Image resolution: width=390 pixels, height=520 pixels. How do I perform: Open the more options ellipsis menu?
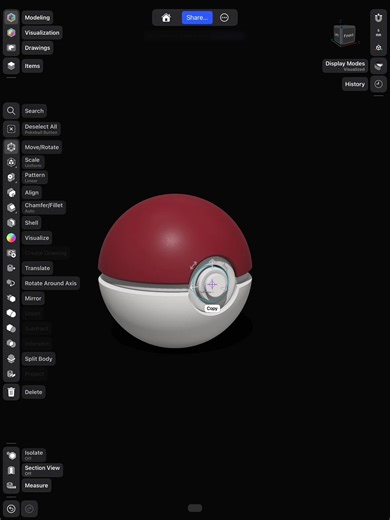point(224,18)
